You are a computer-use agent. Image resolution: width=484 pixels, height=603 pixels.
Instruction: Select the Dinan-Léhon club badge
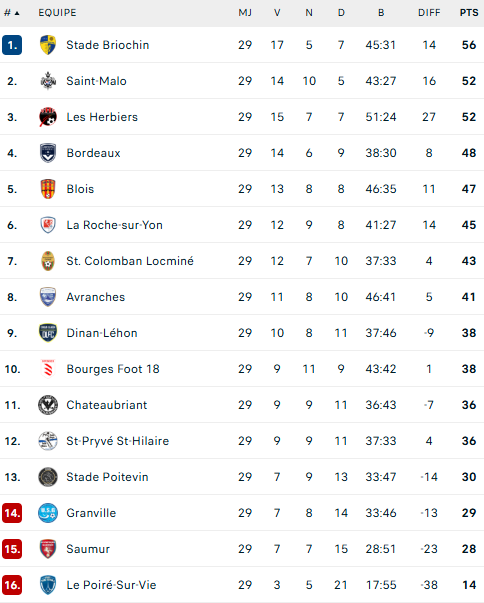pos(48,333)
